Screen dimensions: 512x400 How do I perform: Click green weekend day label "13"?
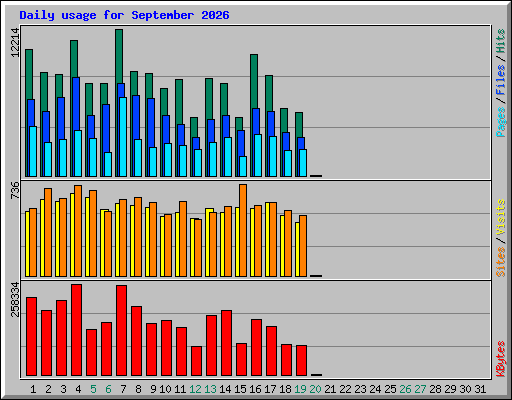(x=210, y=389)
